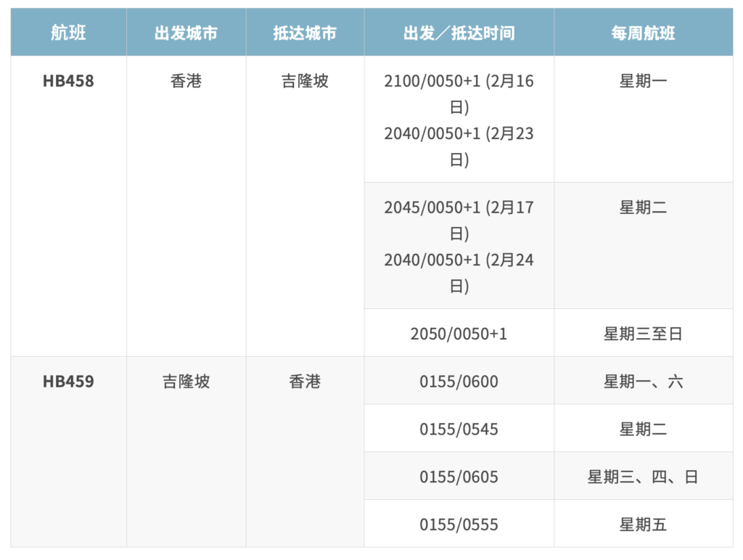Select the 星期五 schedule cell

(643, 524)
